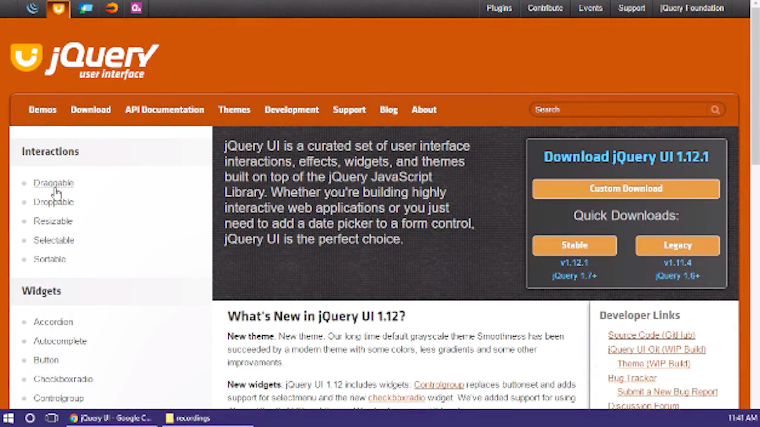The width and height of the screenshot is (760, 427).
Task: Open Support in the top dark bar
Action: pos(632,8)
